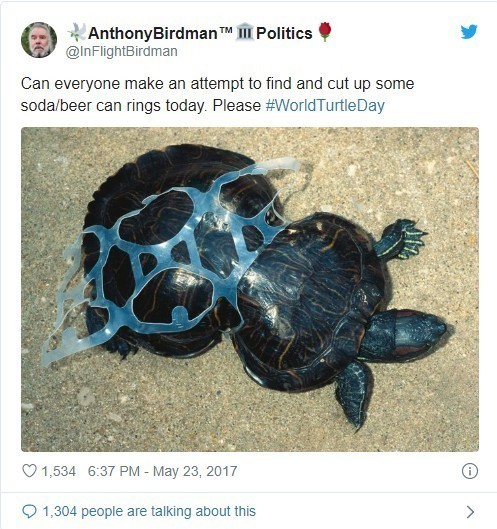Click the tweet text about soda/beer can rings
This screenshot has width=497, height=529.
(217, 94)
